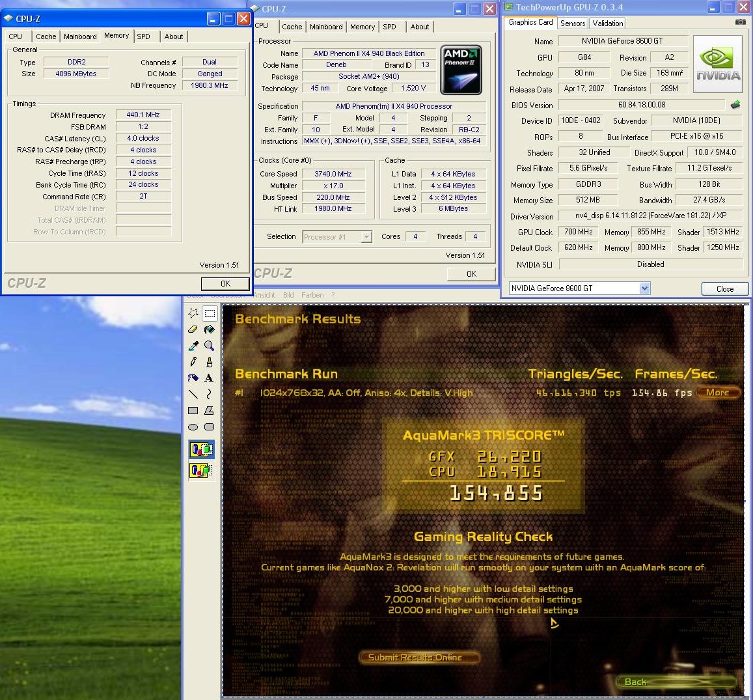Select the Polygon shape tool
Image resolution: width=753 pixels, height=700 pixels.
[x=210, y=411]
